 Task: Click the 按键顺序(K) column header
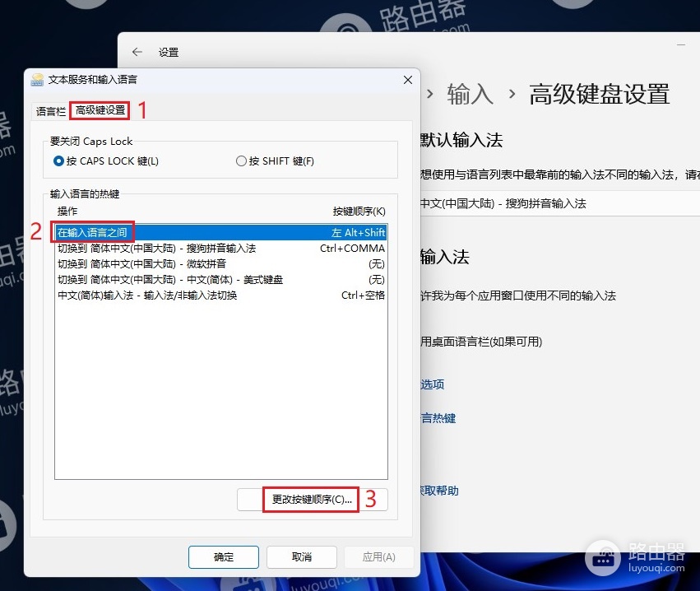359,212
